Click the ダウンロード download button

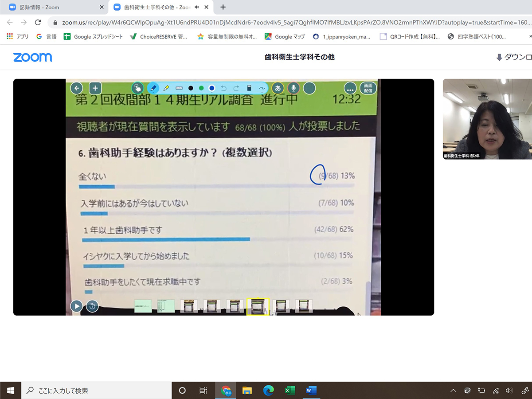pos(514,57)
